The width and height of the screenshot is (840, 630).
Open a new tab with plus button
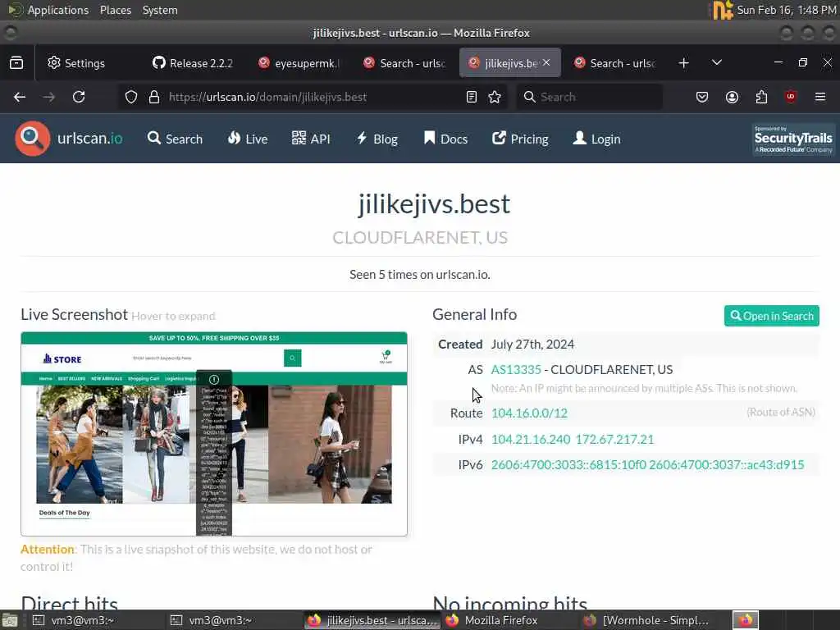click(x=683, y=62)
